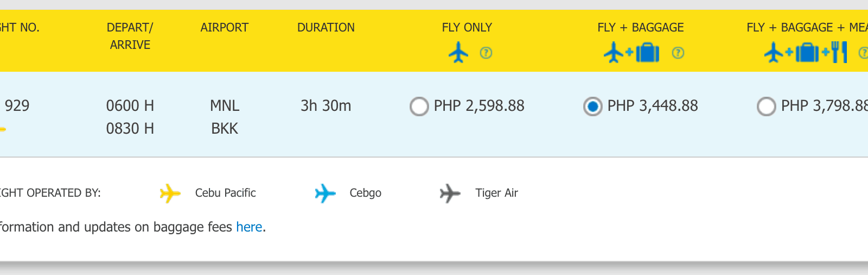The height and width of the screenshot is (275, 868).
Task: Click the 3h 30m flight duration
Action: 325,105
